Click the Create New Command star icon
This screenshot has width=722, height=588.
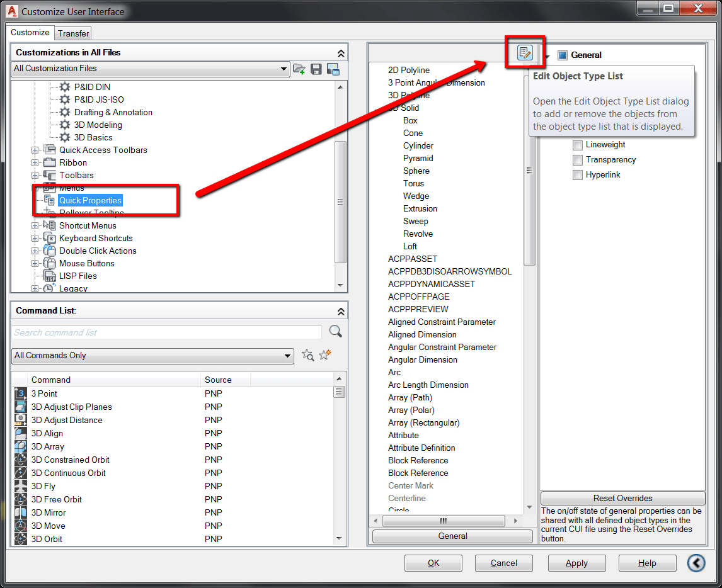(x=324, y=355)
